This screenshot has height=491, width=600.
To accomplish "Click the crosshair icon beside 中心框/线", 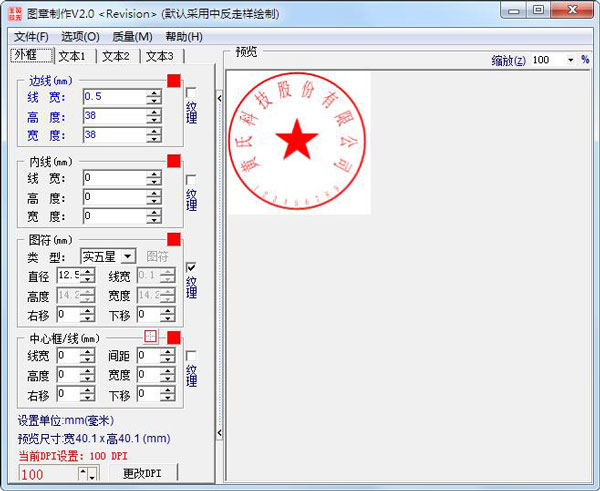I will tap(151, 337).
